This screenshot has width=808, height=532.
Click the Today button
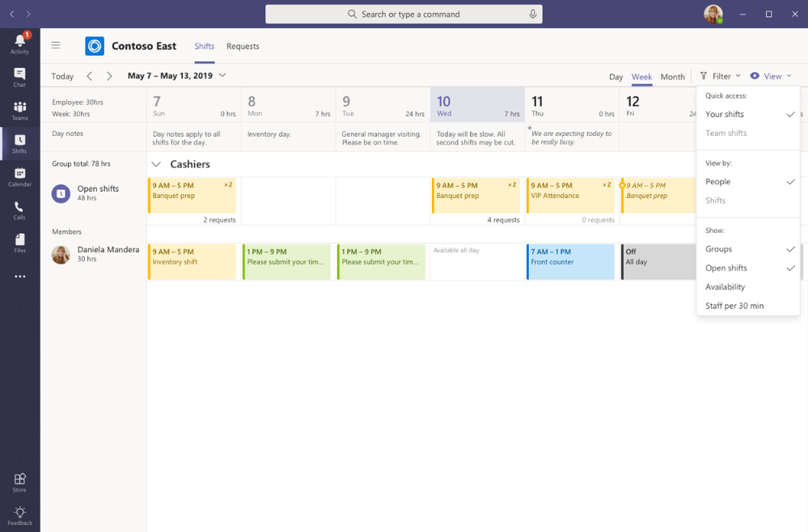(x=62, y=76)
